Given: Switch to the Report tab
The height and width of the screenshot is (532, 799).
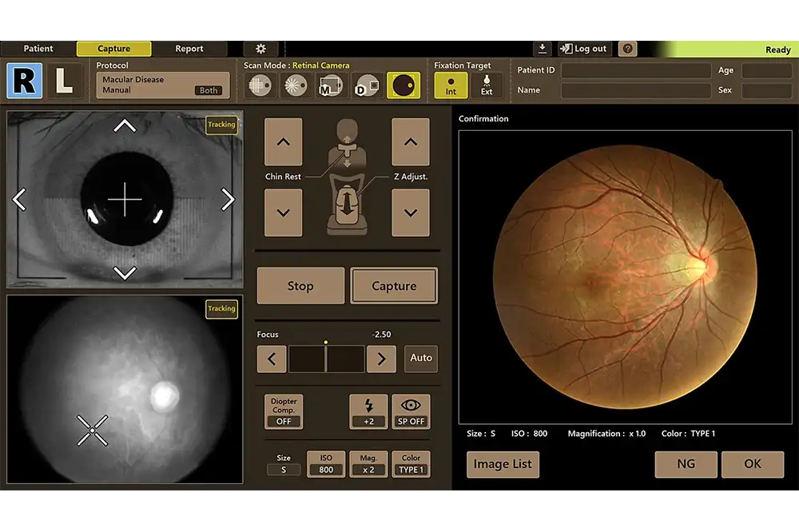Looking at the screenshot, I should click(189, 49).
